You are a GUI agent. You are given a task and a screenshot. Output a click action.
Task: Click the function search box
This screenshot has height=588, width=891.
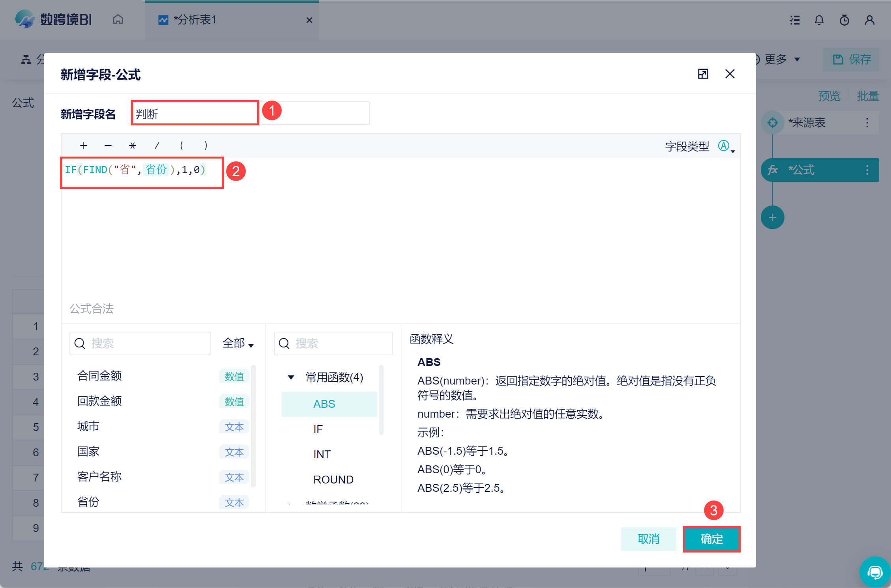click(x=333, y=343)
